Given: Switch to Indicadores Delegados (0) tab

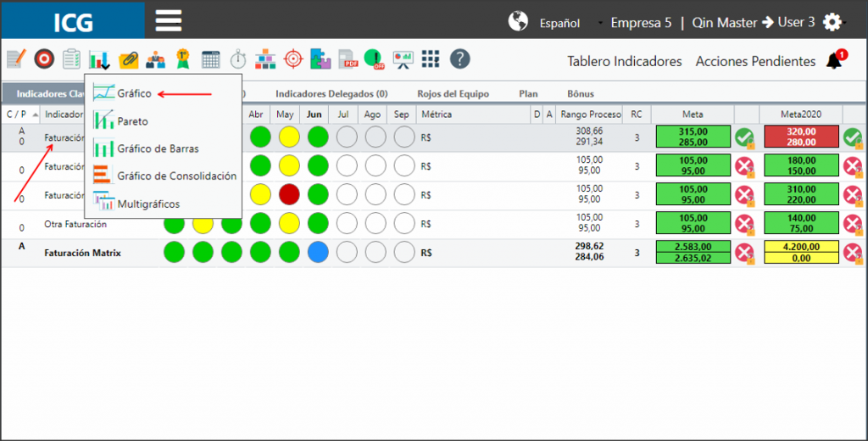Looking at the screenshot, I should click(331, 93).
